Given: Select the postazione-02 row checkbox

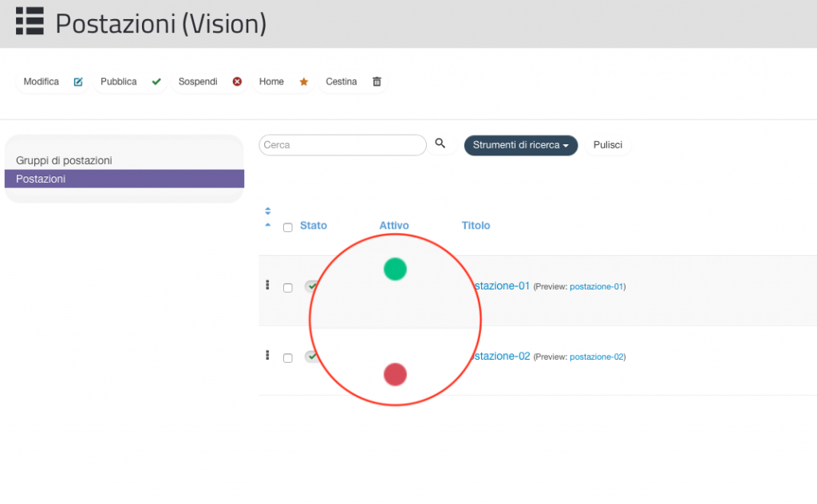Looking at the screenshot, I should click(x=287, y=358).
